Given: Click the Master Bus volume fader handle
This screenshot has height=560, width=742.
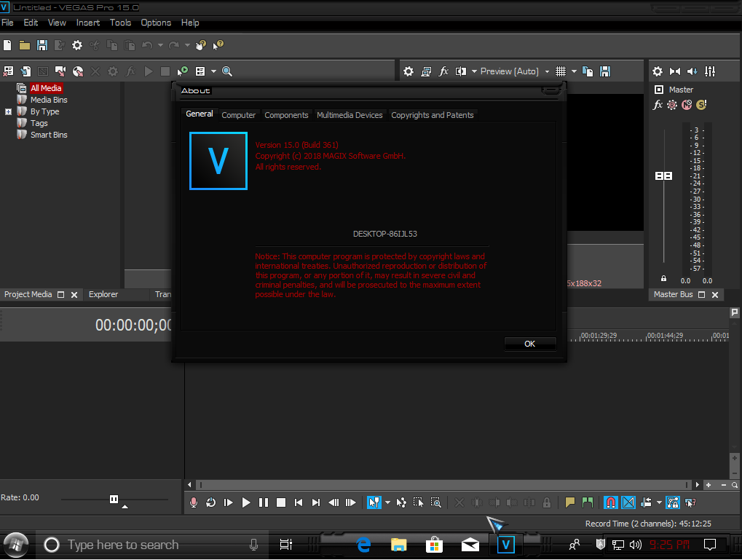Looking at the screenshot, I should pyautogui.click(x=663, y=176).
